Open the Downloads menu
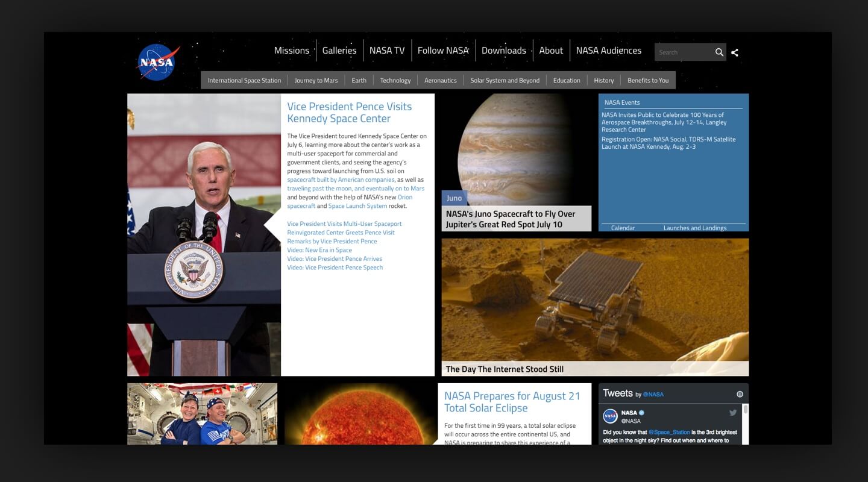The image size is (868, 482). (504, 51)
